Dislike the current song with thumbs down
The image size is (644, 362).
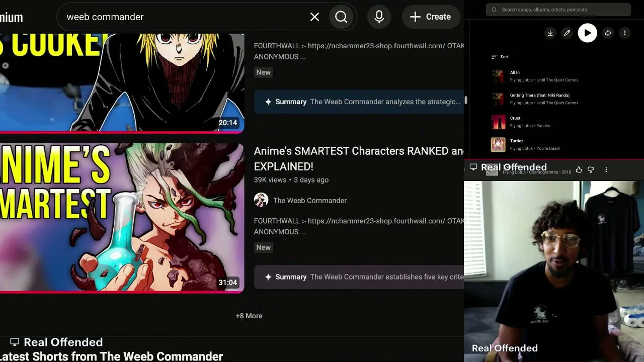[591, 170]
